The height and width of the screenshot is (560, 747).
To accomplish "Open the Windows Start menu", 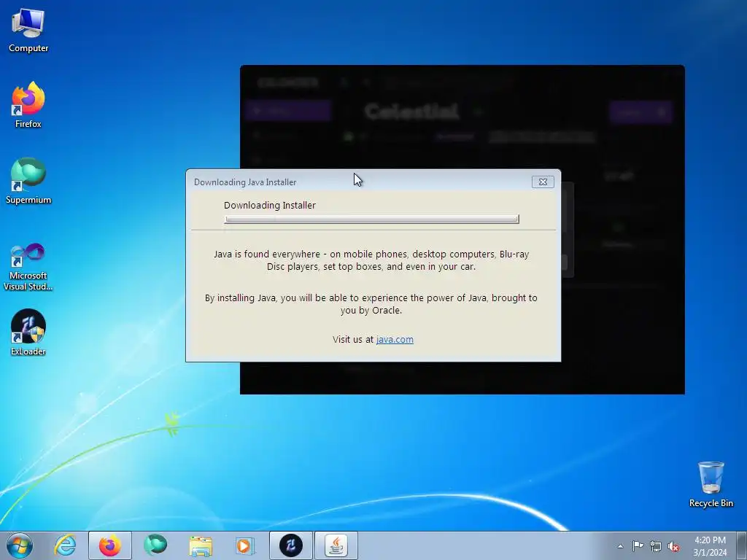I will 20,545.
